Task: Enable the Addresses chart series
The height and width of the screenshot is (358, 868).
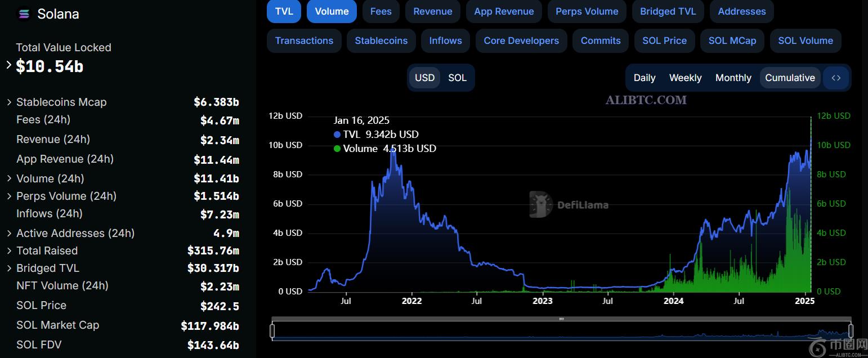Action: 742,11
